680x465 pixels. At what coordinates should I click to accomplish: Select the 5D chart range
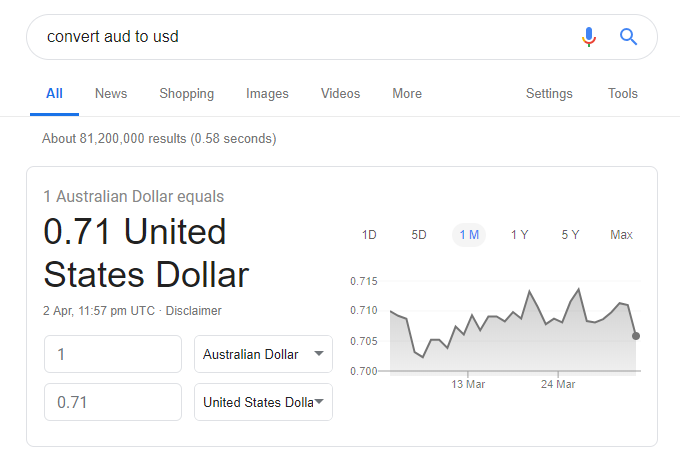point(419,235)
